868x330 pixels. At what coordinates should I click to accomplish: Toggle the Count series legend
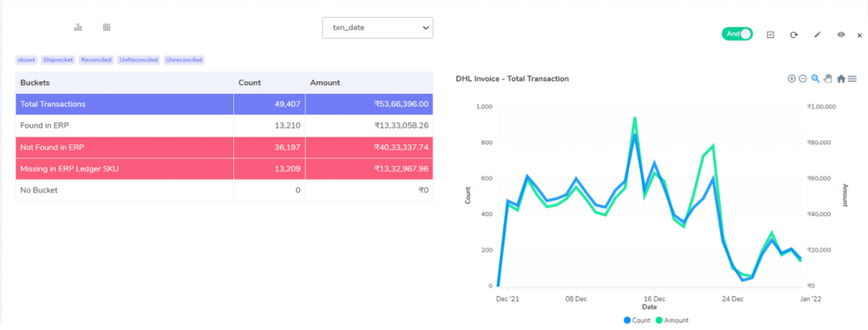pos(637,320)
